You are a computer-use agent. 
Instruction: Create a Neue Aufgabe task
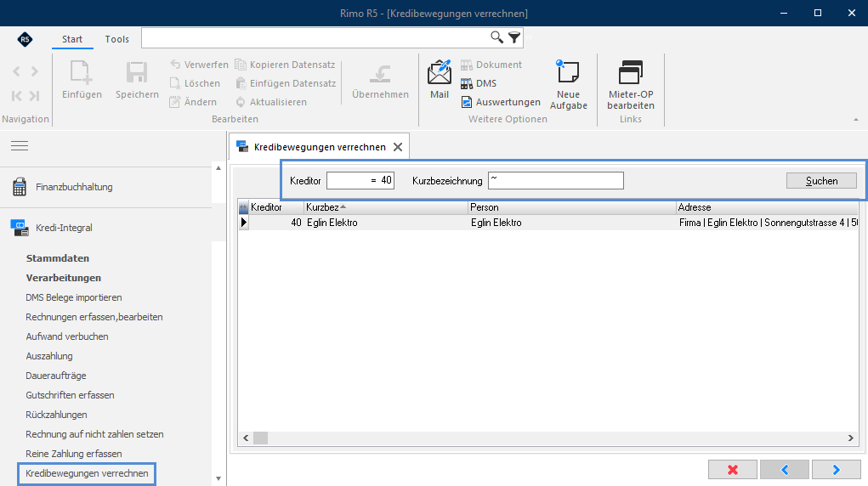[x=569, y=85]
